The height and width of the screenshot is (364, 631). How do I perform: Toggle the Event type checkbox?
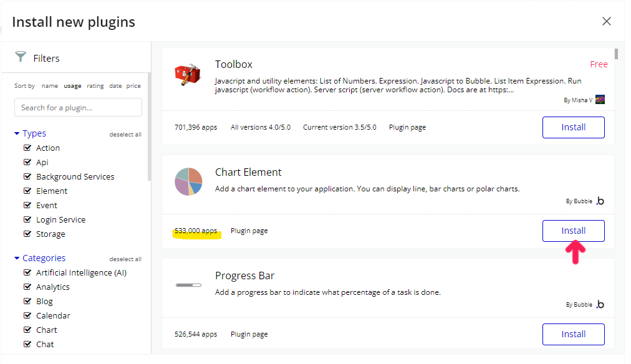pyautogui.click(x=27, y=205)
